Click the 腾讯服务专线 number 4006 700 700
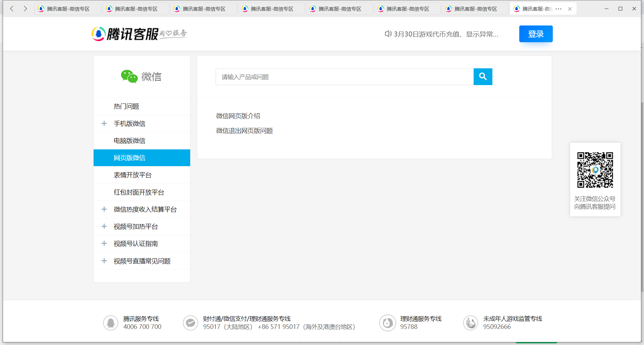Image resolution: width=644 pixels, height=345 pixels. [x=142, y=327]
